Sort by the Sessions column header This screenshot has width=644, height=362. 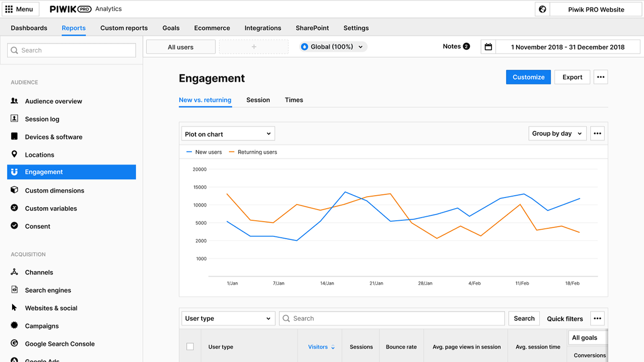click(361, 347)
